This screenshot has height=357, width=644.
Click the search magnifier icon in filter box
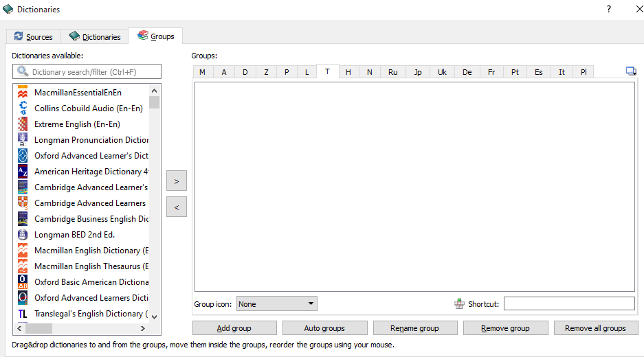click(23, 71)
